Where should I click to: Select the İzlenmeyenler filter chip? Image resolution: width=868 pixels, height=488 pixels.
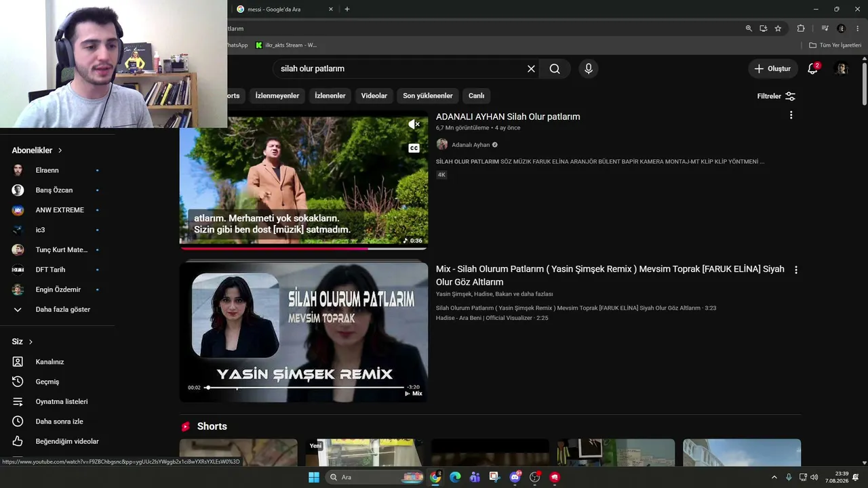277,96
